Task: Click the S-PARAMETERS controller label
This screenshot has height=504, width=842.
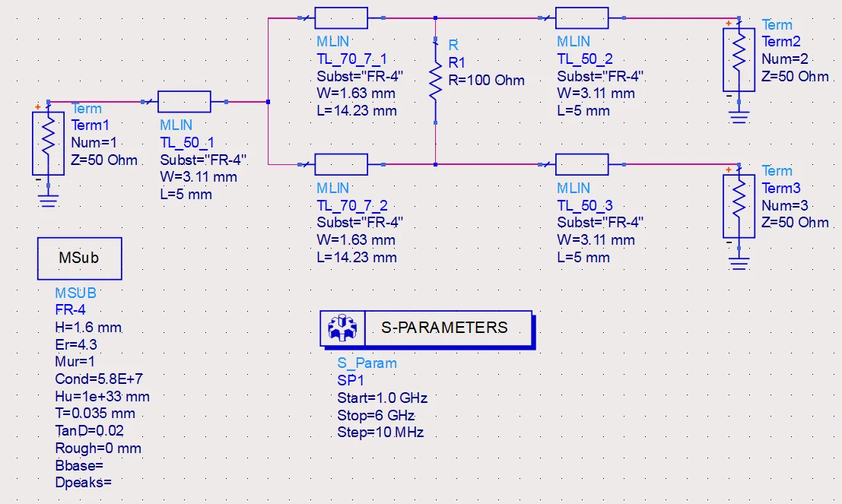Action: (x=444, y=328)
